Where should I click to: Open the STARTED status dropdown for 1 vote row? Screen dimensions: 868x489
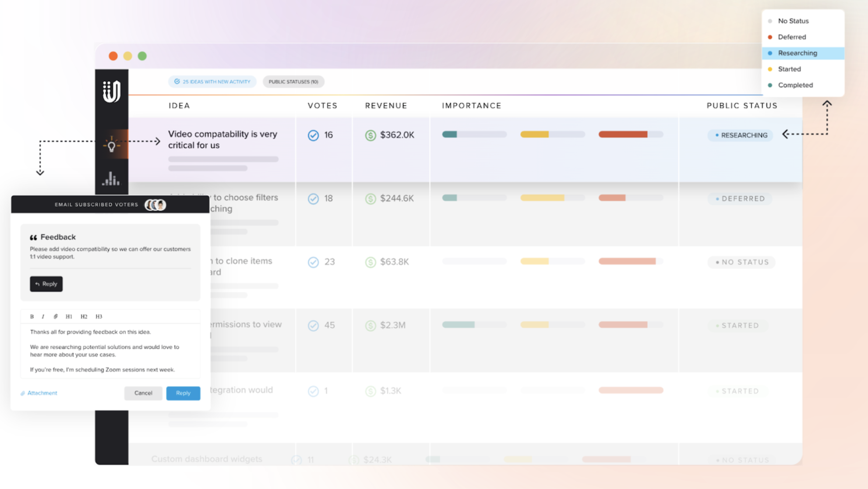(x=738, y=391)
